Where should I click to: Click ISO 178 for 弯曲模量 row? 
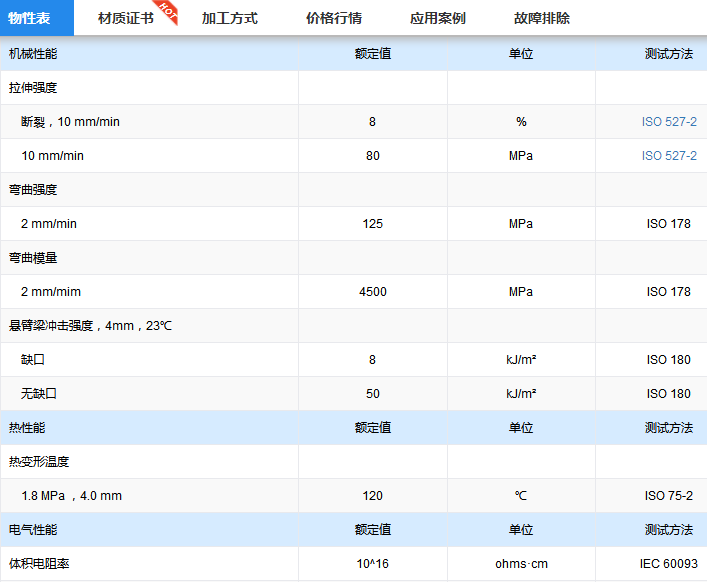(x=668, y=292)
